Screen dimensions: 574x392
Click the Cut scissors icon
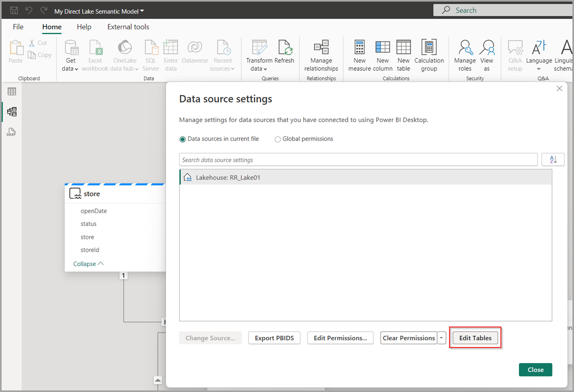(x=32, y=43)
